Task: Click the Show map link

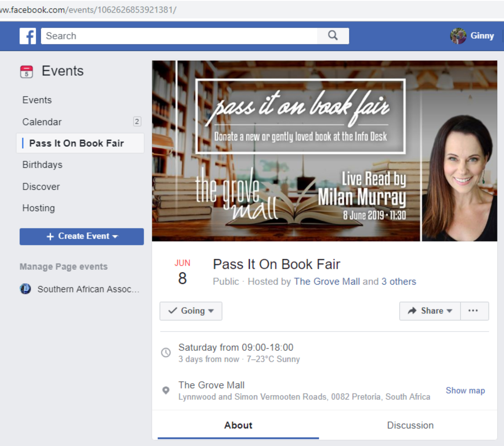Action: tap(465, 391)
